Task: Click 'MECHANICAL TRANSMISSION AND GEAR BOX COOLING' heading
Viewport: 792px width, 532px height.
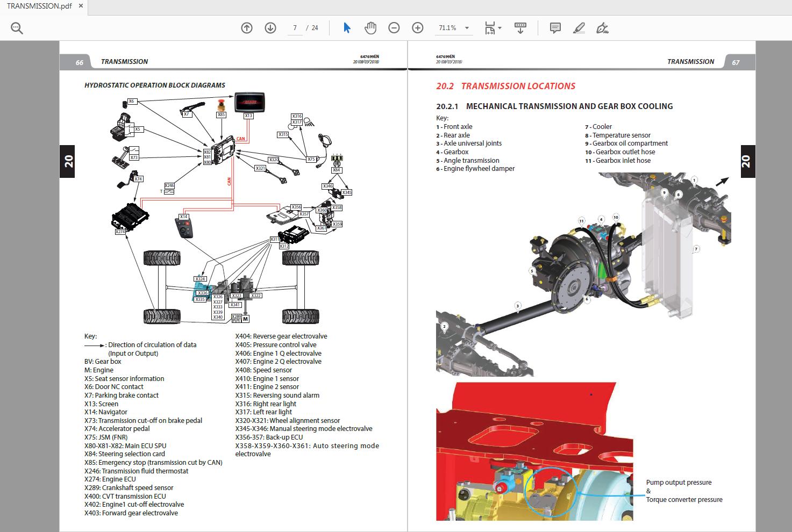Action: tap(569, 106)
